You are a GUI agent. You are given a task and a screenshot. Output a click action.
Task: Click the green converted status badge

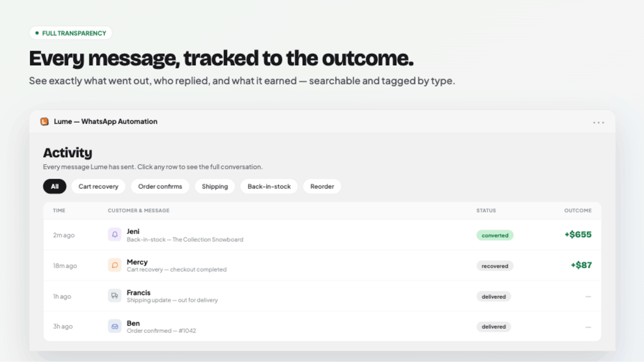coord(495,235)
